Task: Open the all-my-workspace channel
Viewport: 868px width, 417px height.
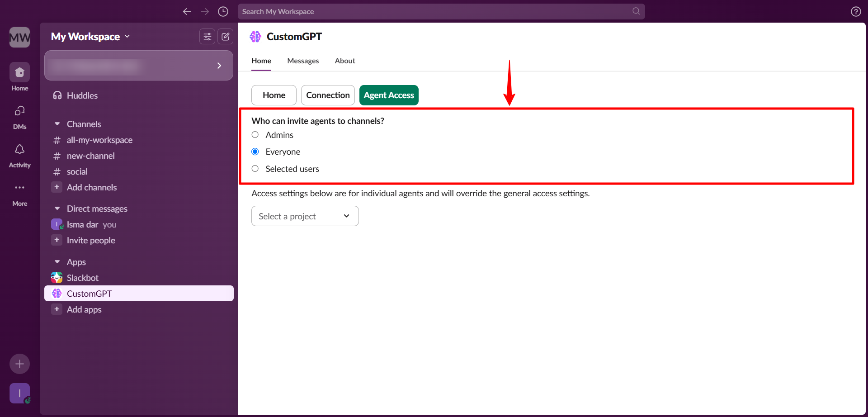Action: (139, 140)
